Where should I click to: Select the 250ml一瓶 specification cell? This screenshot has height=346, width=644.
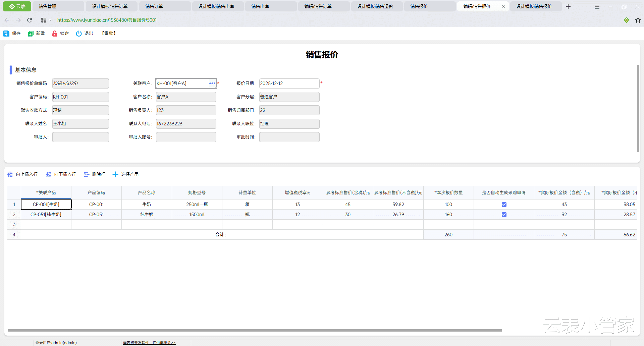point(197,205)
